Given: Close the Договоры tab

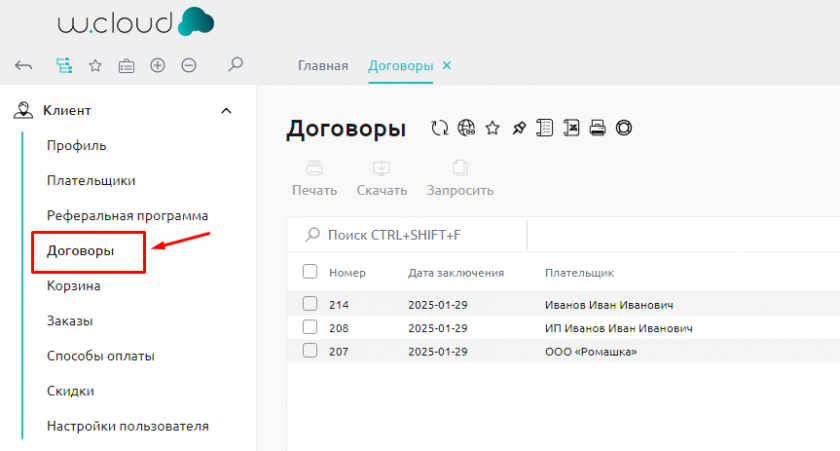Looking at the screenshot, I should click(x=447, y=66).
